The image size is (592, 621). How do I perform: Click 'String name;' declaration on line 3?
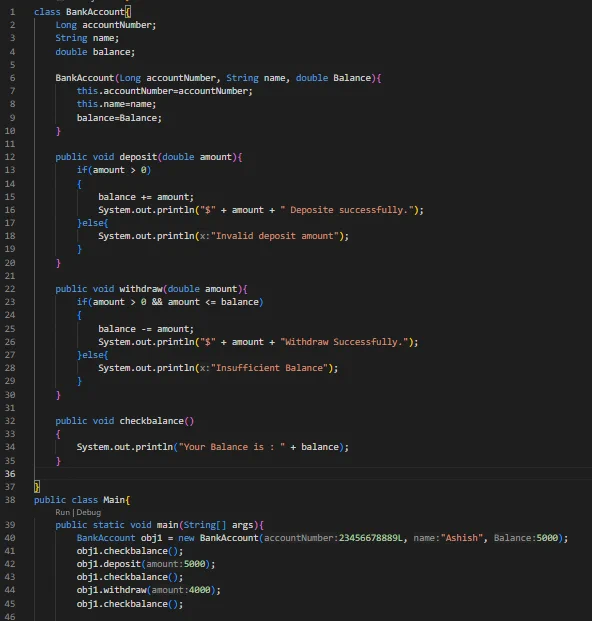pos(87,38)
